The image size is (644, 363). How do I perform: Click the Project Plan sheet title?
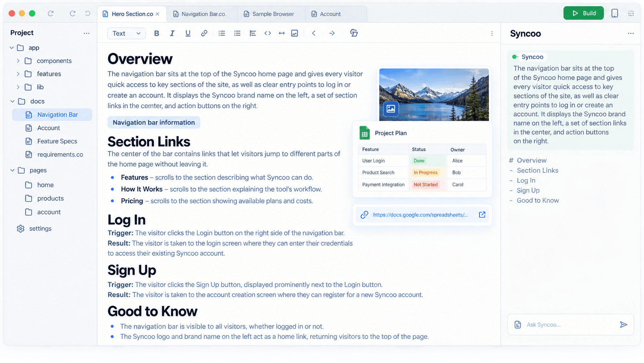pyautogui.click(x=390, y=133)
